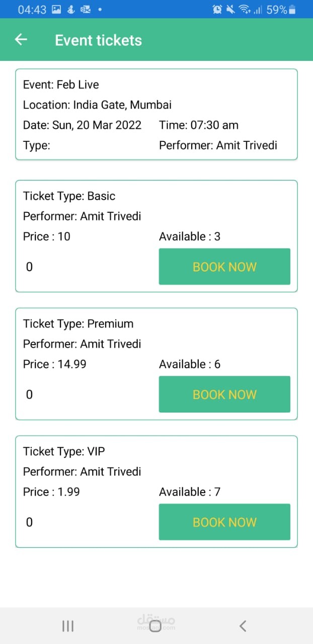Tap the Basic ticket Available count

pos(190,236)
